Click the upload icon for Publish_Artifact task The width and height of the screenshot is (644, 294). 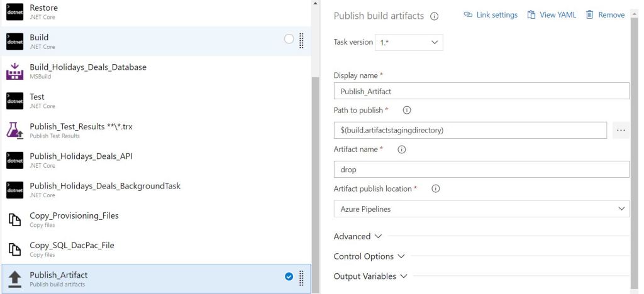coord(15,280)
